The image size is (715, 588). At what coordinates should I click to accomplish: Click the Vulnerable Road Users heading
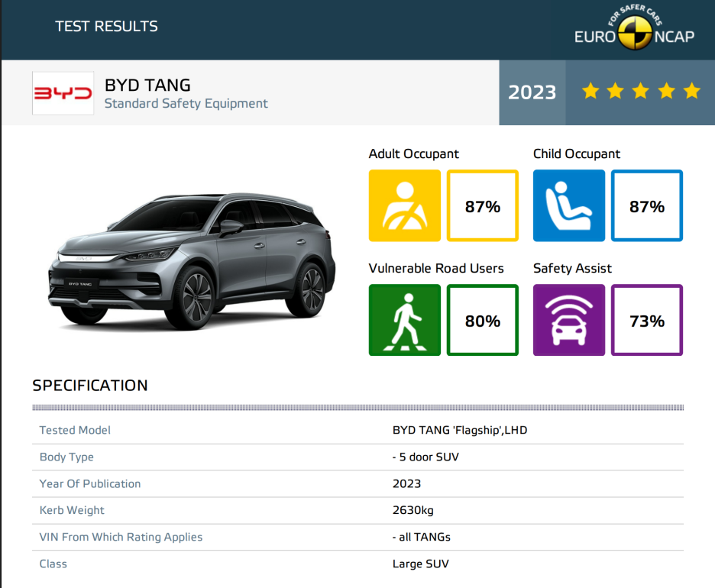436,269
